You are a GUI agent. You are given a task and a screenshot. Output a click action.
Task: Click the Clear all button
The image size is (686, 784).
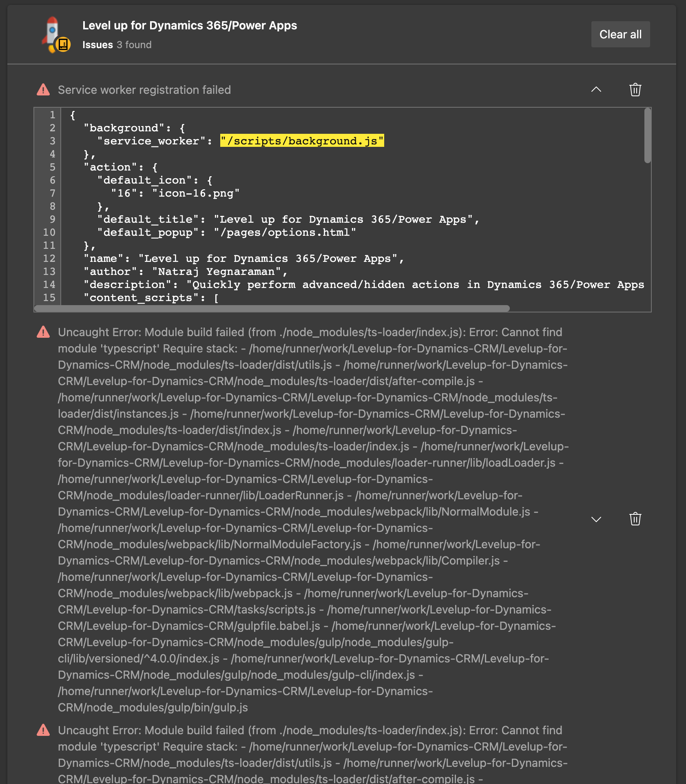(x=620, y=34)
